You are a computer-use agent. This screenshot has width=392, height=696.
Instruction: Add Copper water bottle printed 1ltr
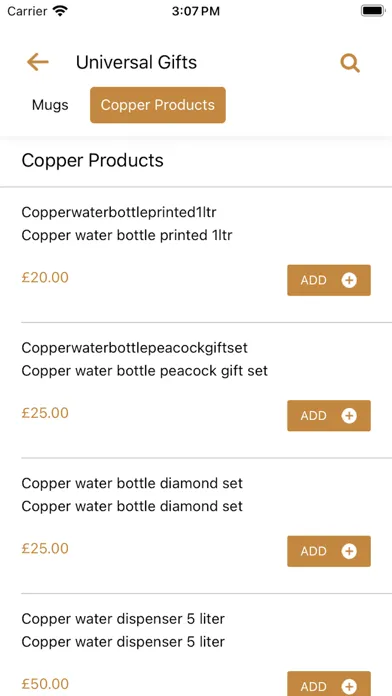tap(329, 280)
